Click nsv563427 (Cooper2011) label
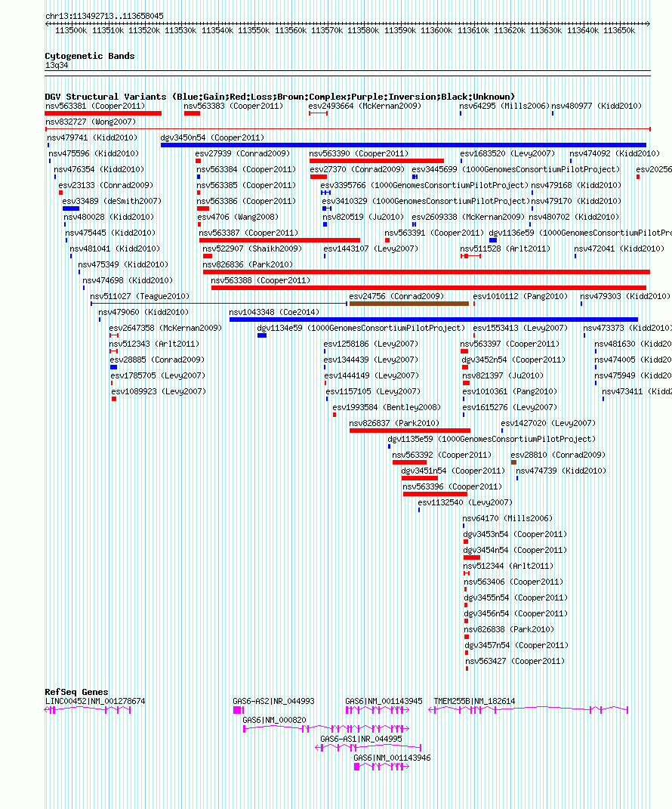The width and height of the screenshot is (672, 809). 515,662
